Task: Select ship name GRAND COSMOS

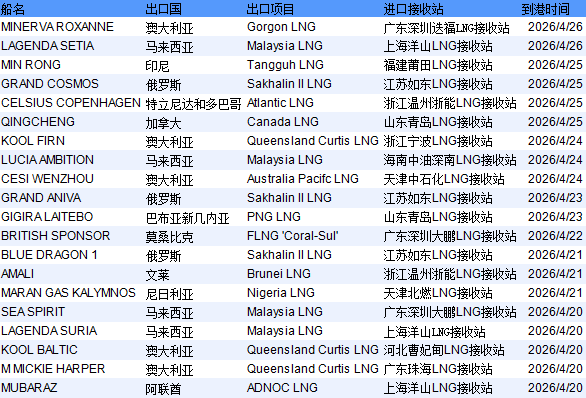Action: click(x=50, y=84)
